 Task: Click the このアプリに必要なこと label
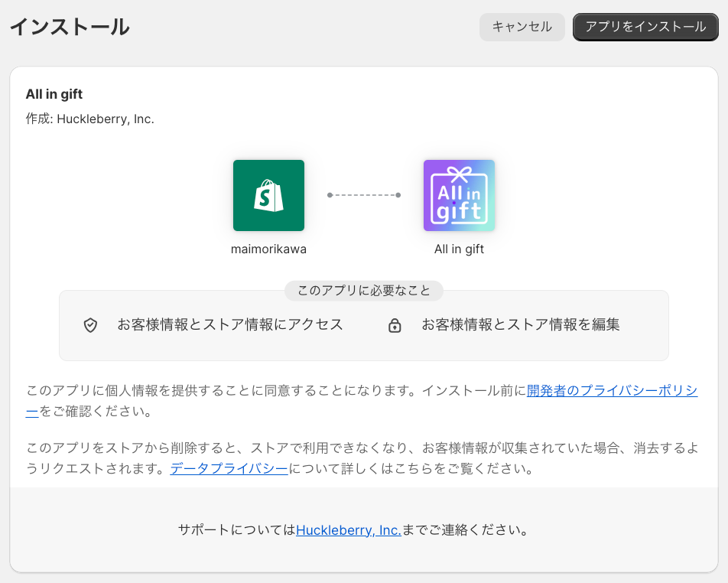coord(363,291)
